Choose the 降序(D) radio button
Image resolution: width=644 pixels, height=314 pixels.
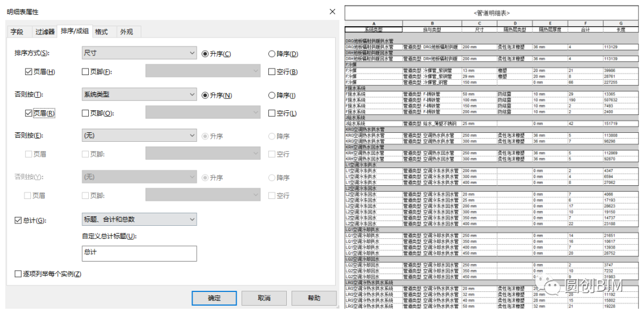pyautogui.click(x=271, y=54)
